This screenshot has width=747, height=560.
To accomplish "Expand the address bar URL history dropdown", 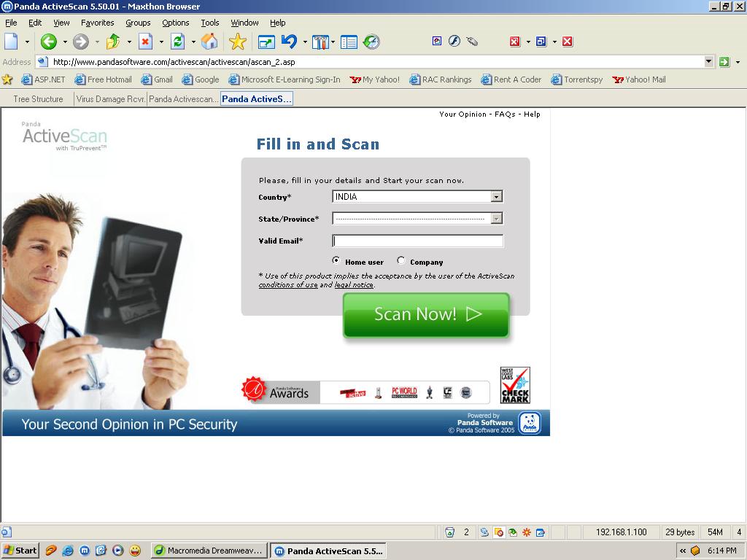I will pyautogui.click(x=708, y=61).
